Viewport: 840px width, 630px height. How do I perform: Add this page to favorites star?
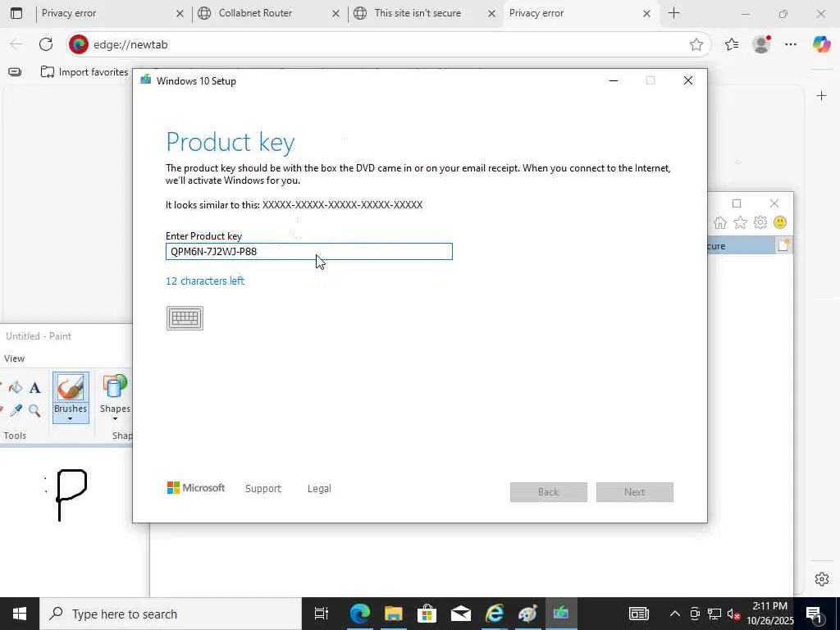click(696, 44)
